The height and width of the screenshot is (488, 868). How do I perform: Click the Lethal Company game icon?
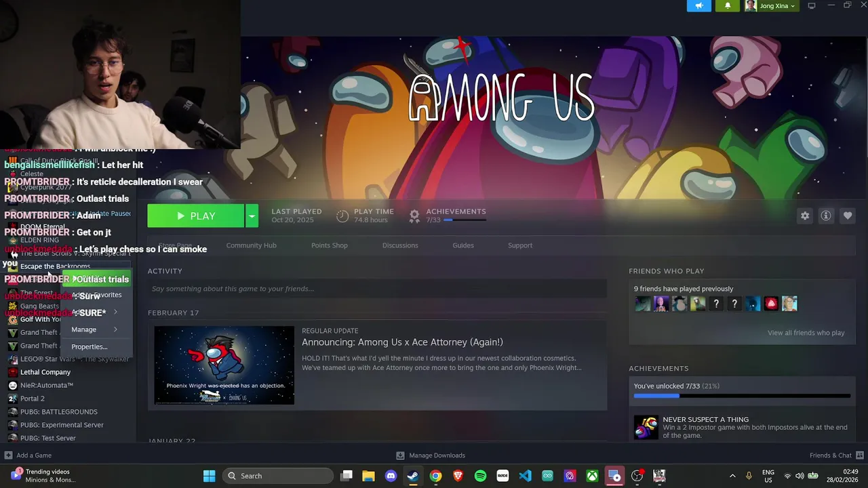pos(13,372)
